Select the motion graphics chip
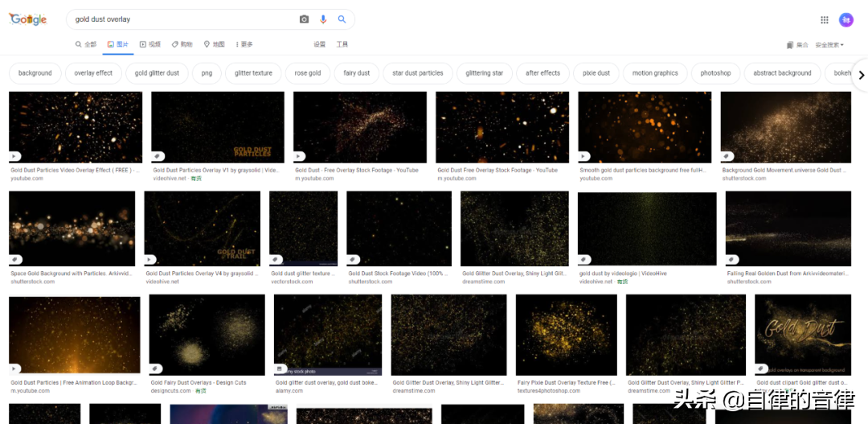The image size is (868, 424). [655, 73]
